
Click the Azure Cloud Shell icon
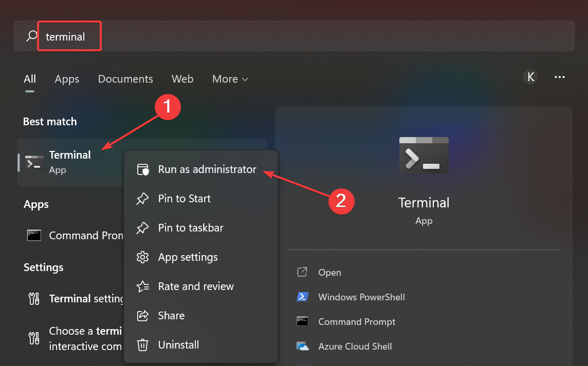point(303,346)
